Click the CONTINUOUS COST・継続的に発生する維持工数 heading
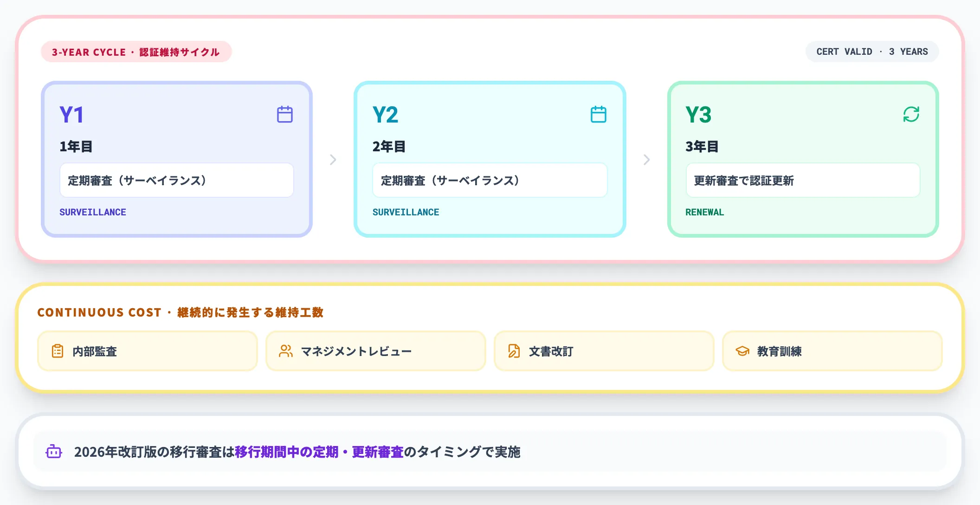The image size is (980, 505). (181, 312)
